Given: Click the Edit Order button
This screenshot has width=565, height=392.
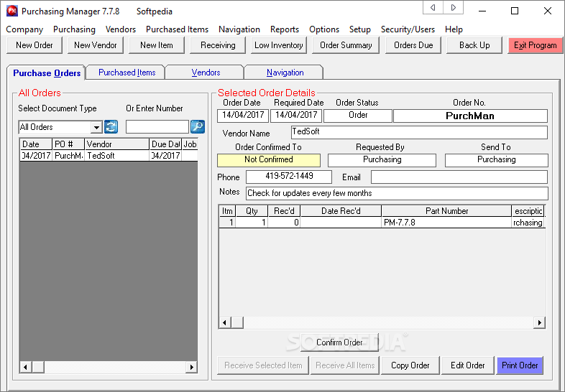Looking at the screenshot, I should (x=467, y=365).
